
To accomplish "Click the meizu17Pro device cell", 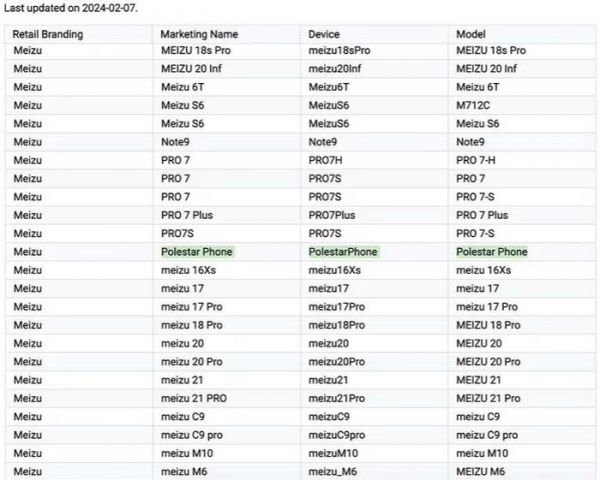I will 336,306.
